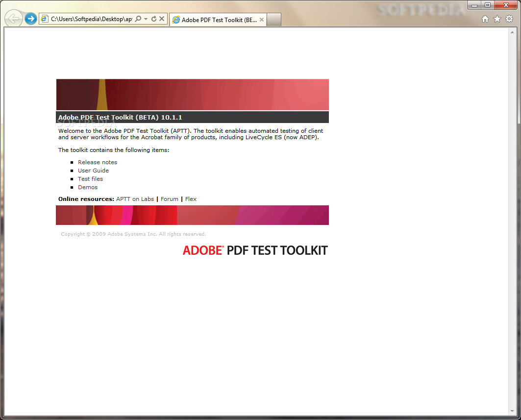Maximize the browser window
521x420 pixels.
click(488, 5)
